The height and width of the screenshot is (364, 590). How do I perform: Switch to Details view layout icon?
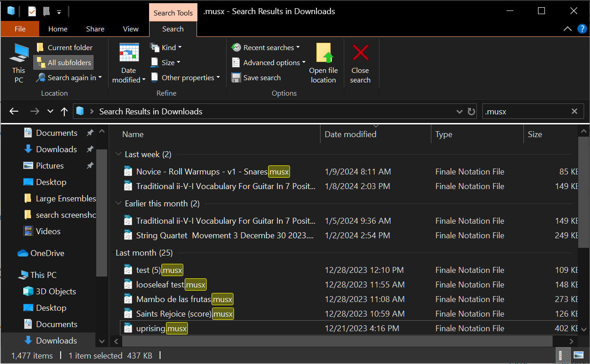coord(564,355)
